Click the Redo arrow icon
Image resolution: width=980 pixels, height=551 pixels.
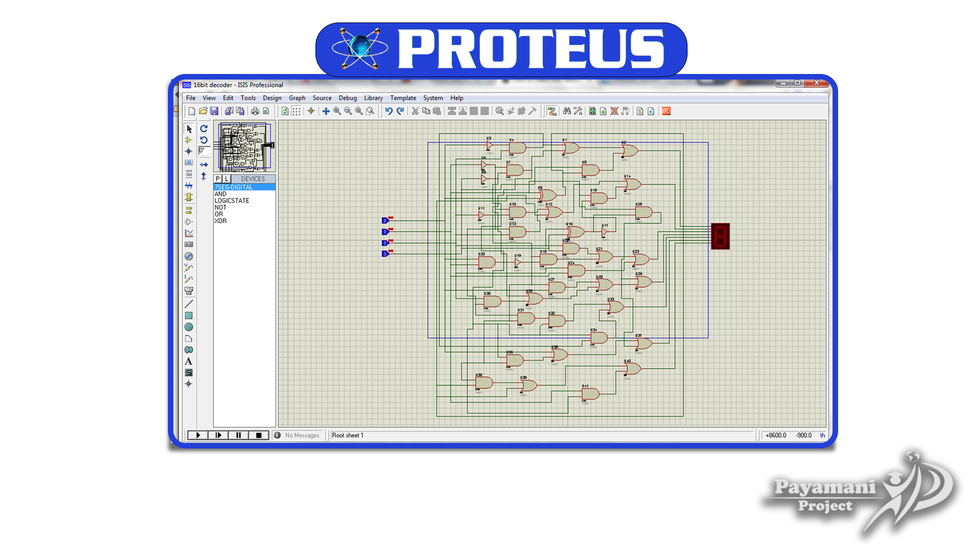pyautogui.click(x=400, y=111)
